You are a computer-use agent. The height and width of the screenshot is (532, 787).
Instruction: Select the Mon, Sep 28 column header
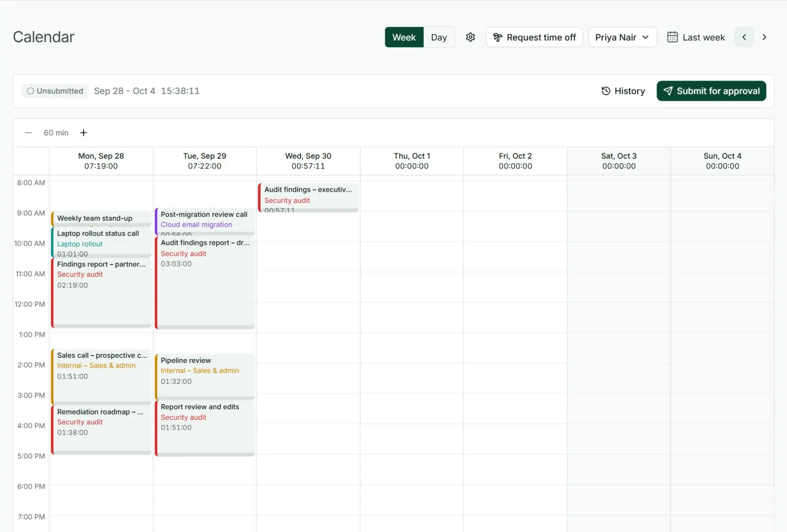tap(101, 161)
